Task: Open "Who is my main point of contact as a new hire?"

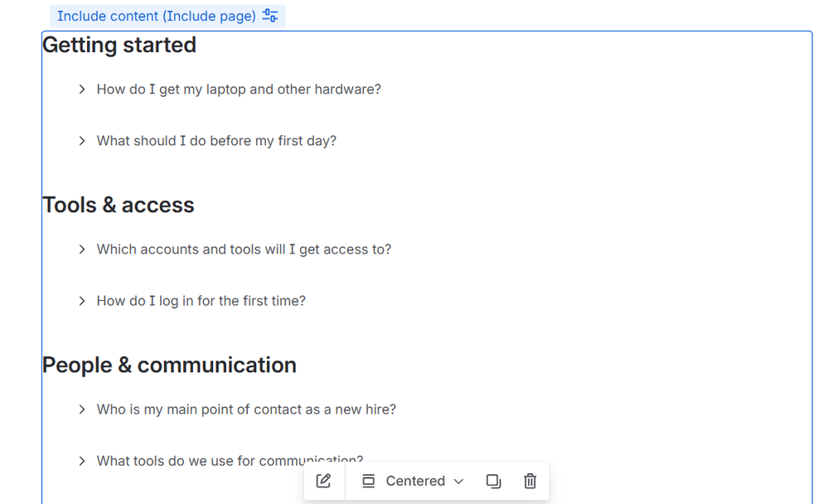Action: (x=246, y=409)
